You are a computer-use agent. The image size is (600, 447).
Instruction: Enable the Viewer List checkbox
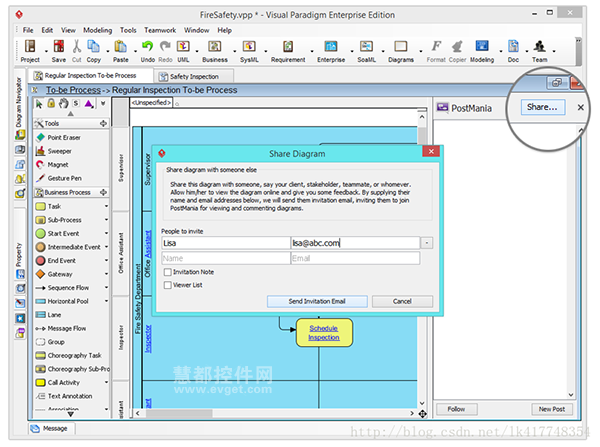pos(167,285)
